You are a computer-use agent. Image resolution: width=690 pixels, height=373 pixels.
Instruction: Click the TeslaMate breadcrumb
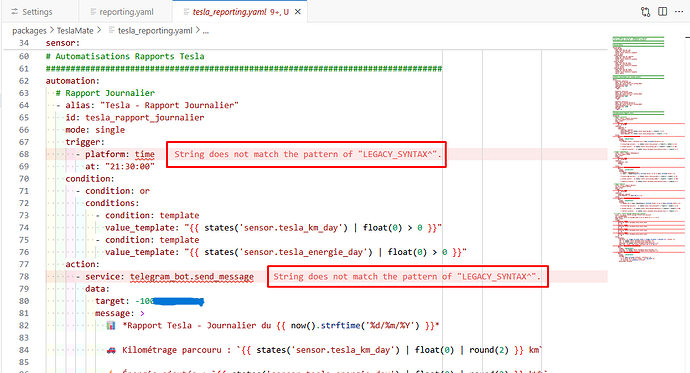[75, 30]
